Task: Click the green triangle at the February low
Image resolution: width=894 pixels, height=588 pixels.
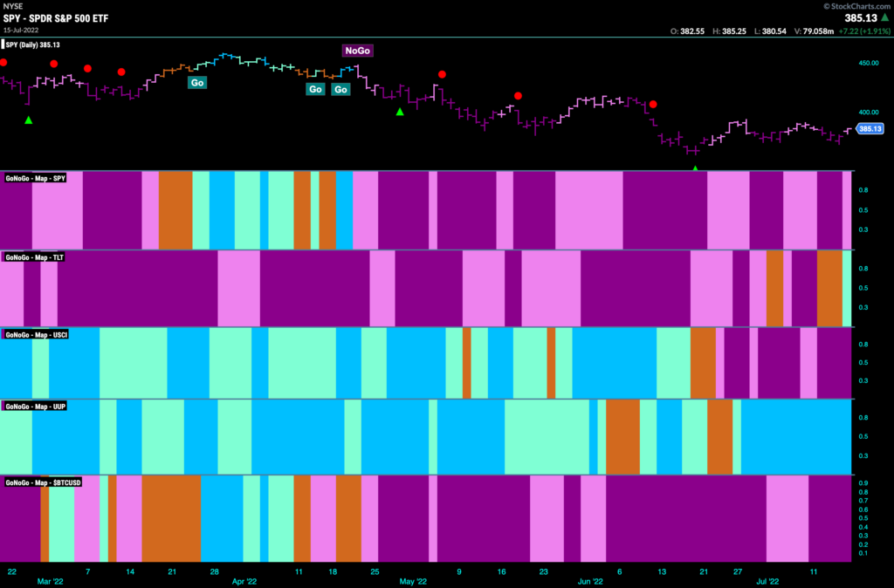Action: pyautogui.click(x=29, y=120)
